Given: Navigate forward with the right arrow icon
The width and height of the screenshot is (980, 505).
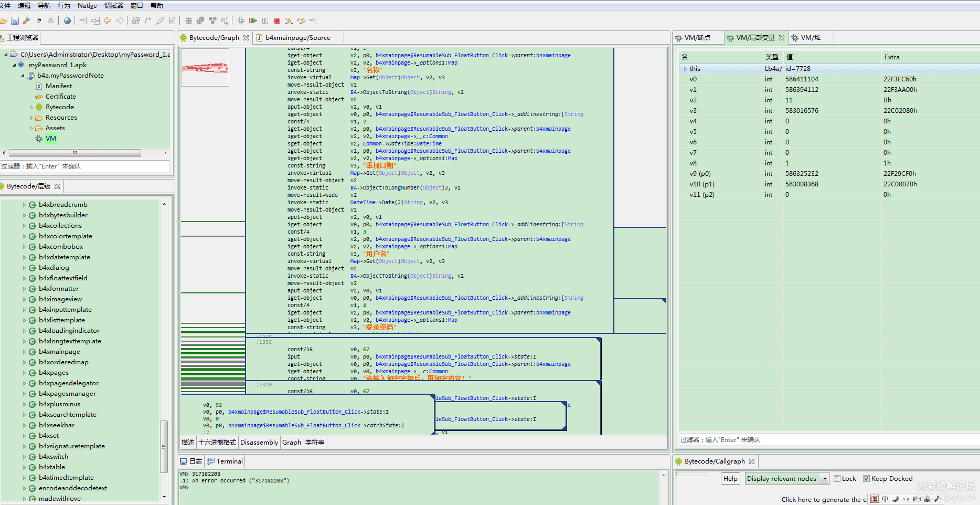Looking at the screenshot, I should pyautogui.click(x=120, y=20).
